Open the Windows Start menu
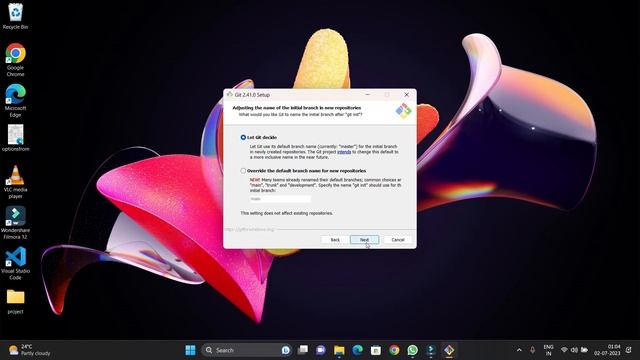640x360 pixels. pos(190,350)
